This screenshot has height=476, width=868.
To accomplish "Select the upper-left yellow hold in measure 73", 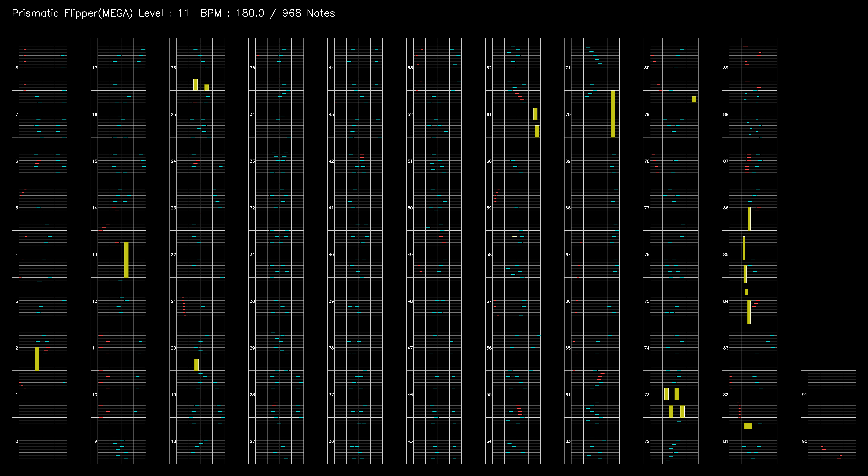I will (x=666, y=394).
